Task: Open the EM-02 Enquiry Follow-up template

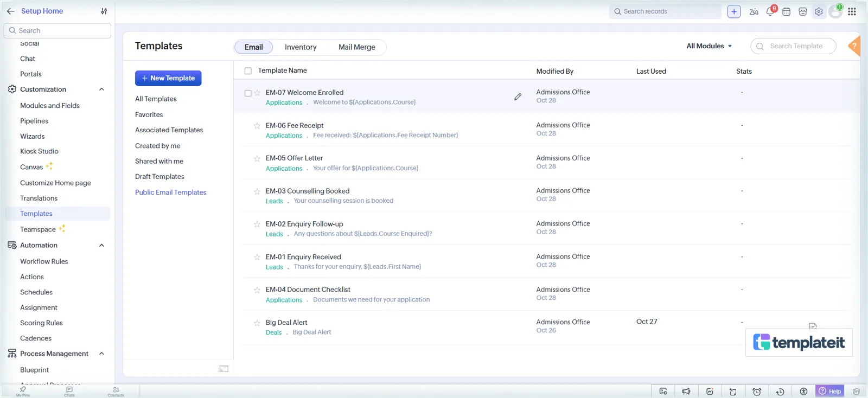Action: [304, 224]
